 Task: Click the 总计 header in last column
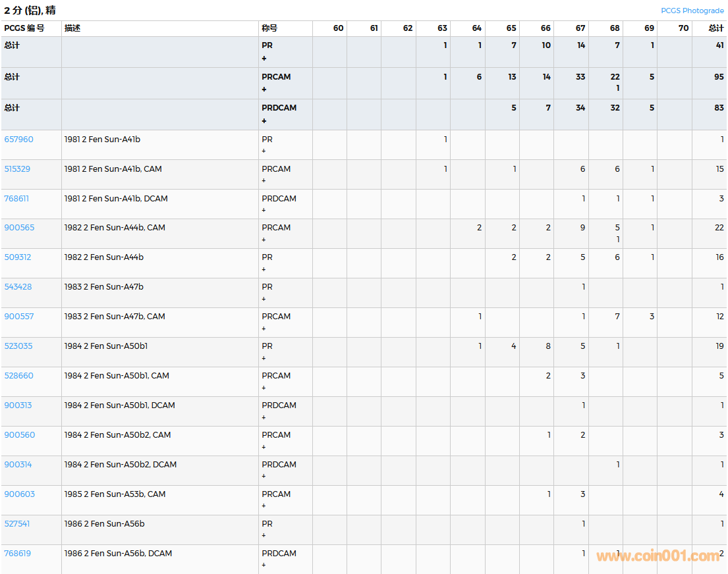point(715,28)
